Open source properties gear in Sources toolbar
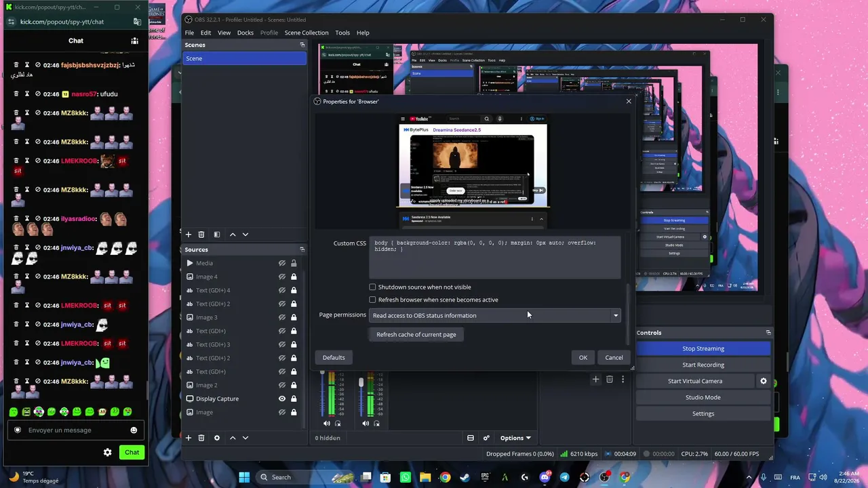 217,438
